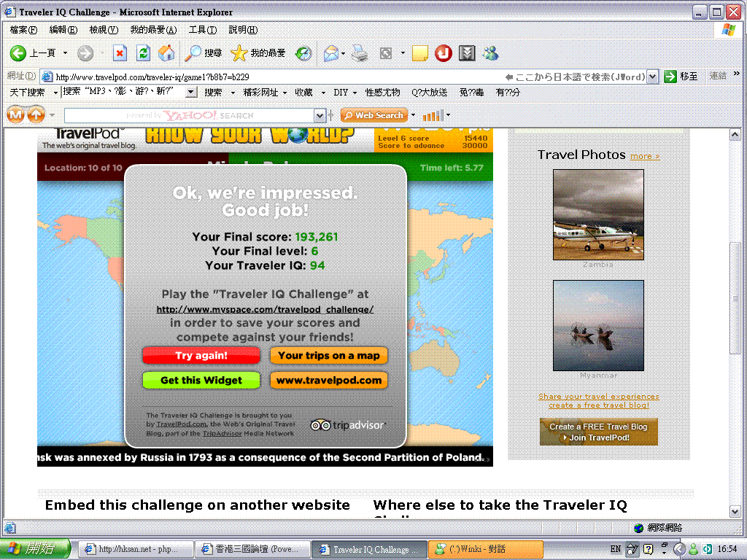The image size is (747, 560).
Task: Follow the myspace.com travelpod_challenge link
Action: pyautogui.click(x=265, y=309)
